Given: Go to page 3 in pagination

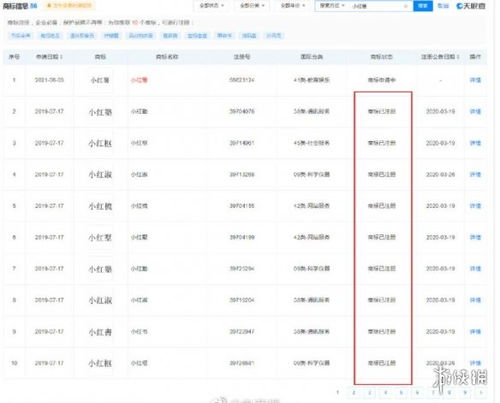Looking at the screenshot, I should pos(369,393).
